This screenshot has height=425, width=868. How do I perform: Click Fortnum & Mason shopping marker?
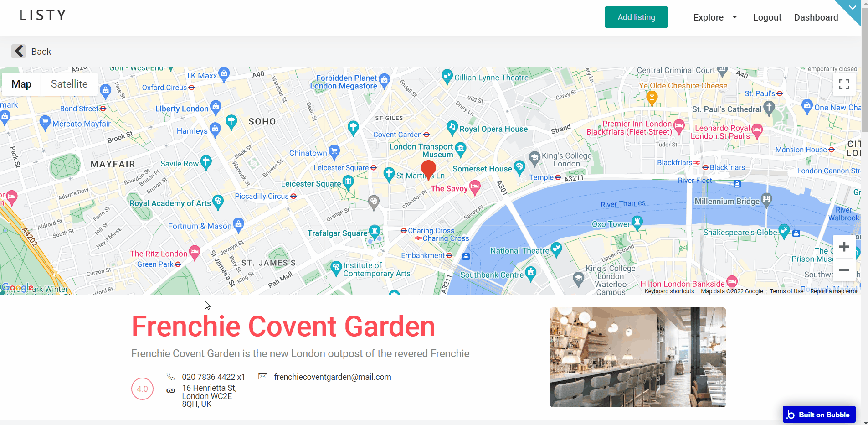[x=238, y=224]
